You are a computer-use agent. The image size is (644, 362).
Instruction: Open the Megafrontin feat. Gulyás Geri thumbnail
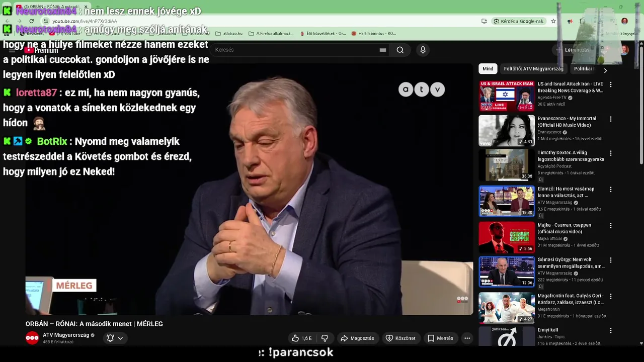click(507, 308)
